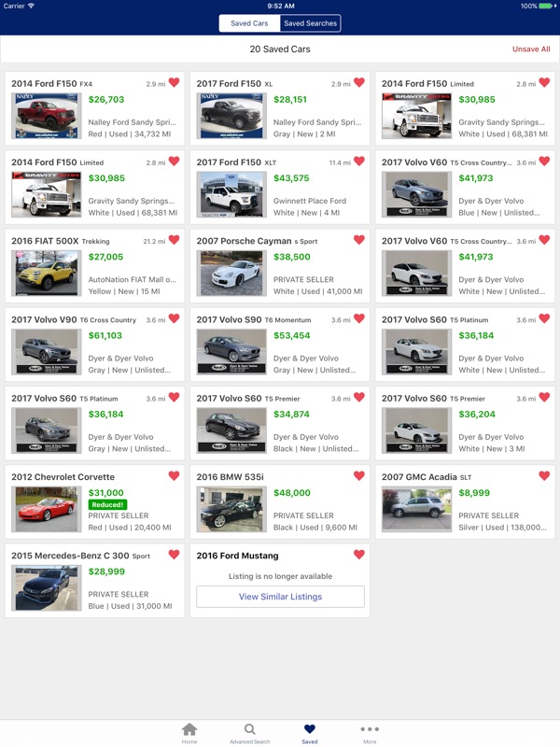This screenshot has height=747, width=560.
Task: Tap heart icon on 2007 GMC Acadia
Action: click(544, 475)
